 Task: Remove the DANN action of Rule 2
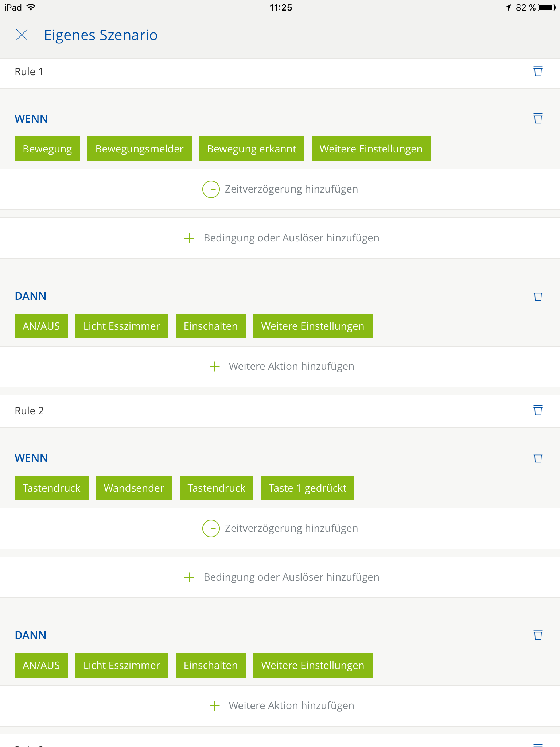(538, 635)
